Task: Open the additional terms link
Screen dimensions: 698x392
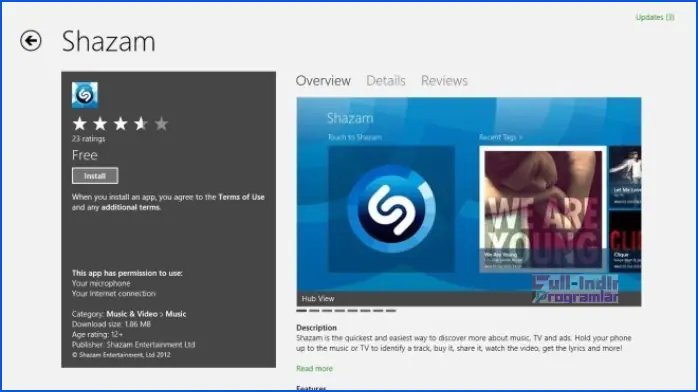Action: click(x=130, y=207)
